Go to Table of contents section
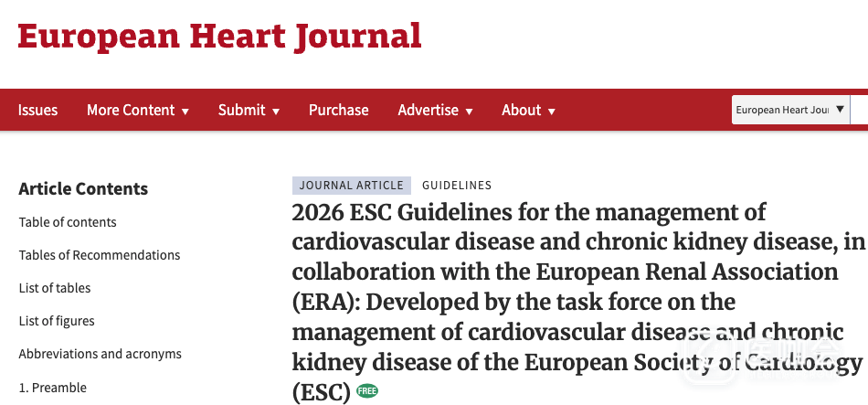 click(68, 222)
